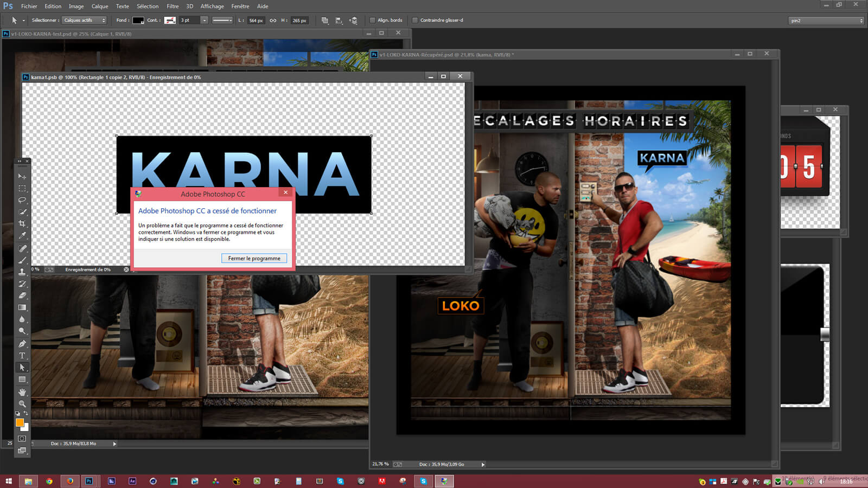Select the Path Selection arrow tool
Viewport: 868px width, 488px height.
point(22,368)
